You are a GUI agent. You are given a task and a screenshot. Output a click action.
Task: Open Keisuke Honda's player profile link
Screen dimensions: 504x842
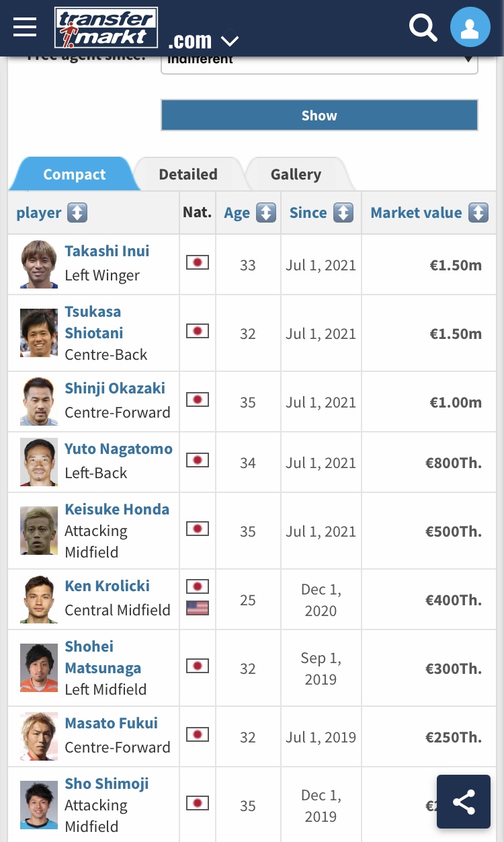point(117,509)
